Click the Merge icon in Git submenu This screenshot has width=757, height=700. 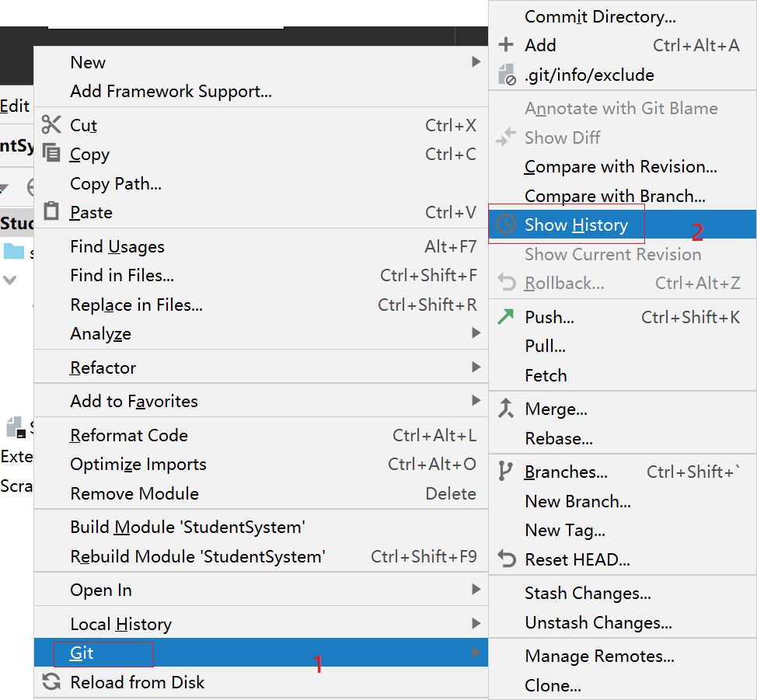pyautogui.click(x=506, y=409)
